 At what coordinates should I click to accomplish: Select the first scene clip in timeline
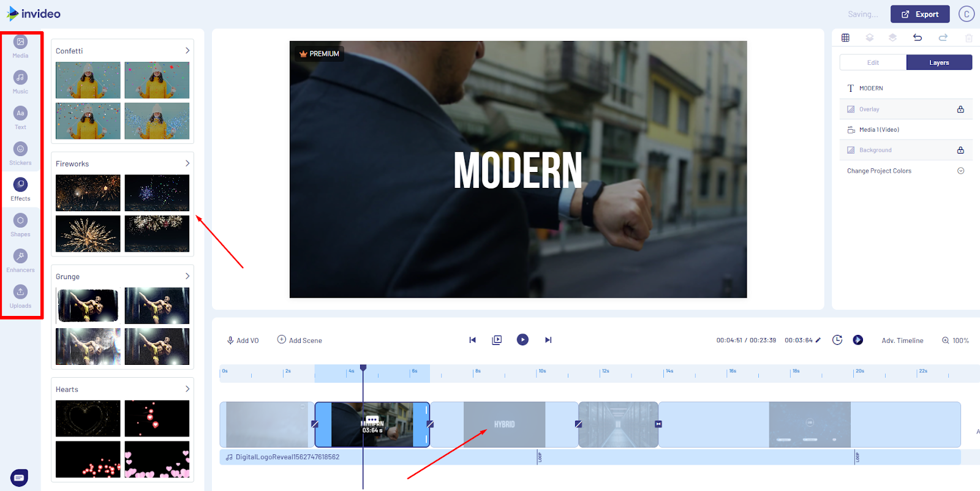[266, 424]
